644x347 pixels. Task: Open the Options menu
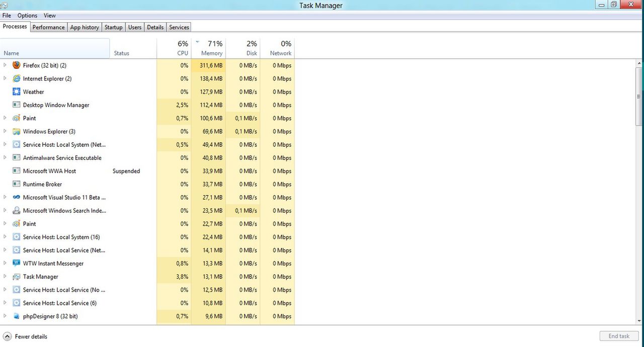tap(27, 16)
